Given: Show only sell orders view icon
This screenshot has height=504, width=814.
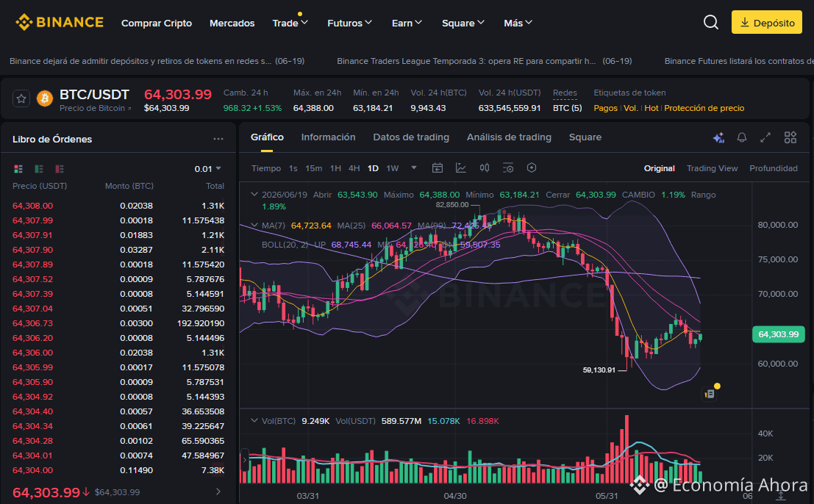Looking at the screenshot, I should 59,168.
